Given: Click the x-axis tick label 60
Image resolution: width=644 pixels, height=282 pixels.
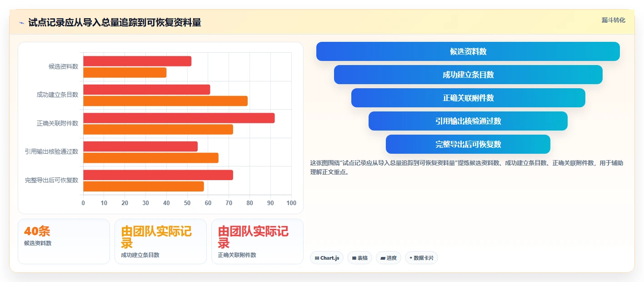Looking at the screenshot, I should (208, 203).
